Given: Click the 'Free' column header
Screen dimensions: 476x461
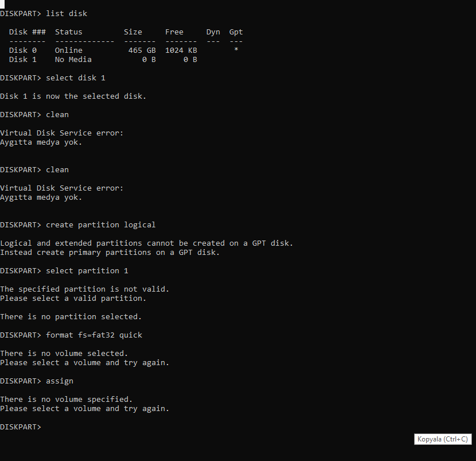Looking at the screenshot, I should [174, 32].
